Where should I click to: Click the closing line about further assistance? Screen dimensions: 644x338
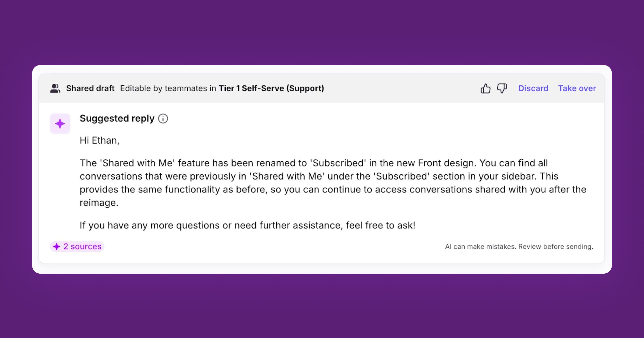pos(248,226)
